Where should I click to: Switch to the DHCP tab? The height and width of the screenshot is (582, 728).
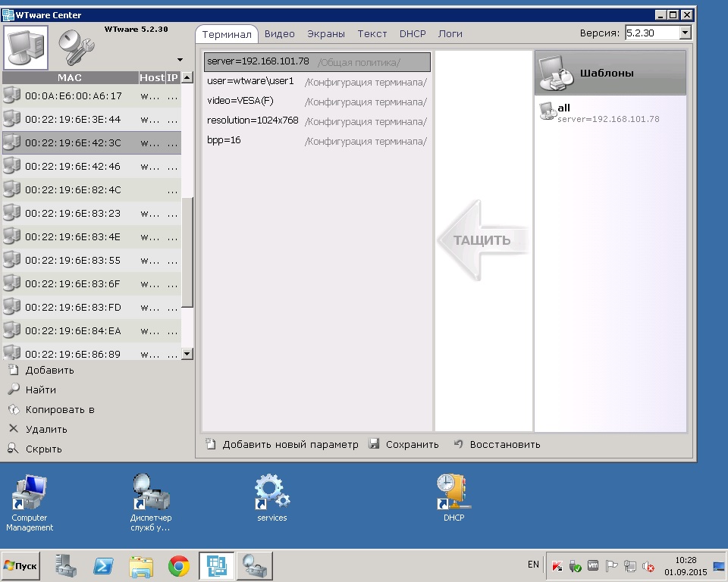tap(413, 33)
